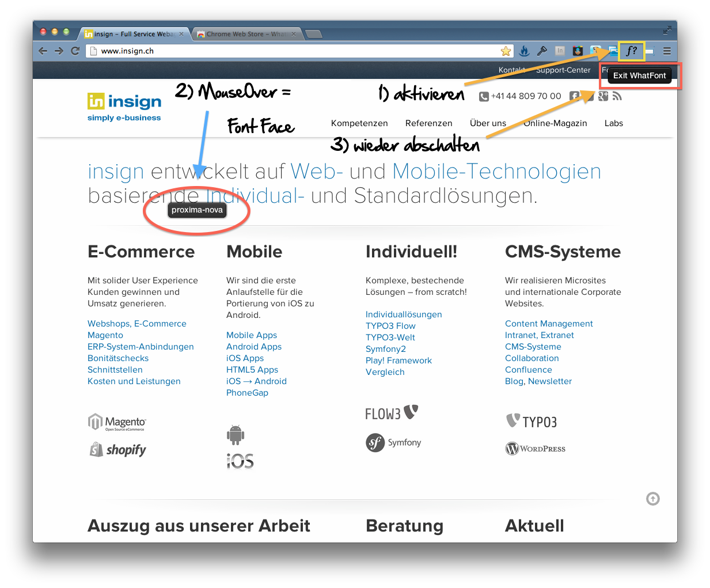Open the Symfony2 link

tap(386, 349)
